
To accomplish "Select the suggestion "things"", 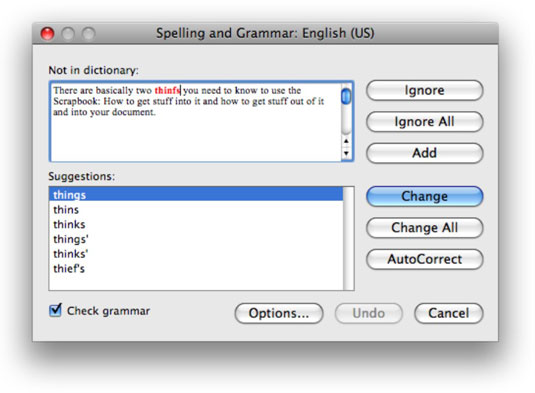I will (x=196, y=195).
